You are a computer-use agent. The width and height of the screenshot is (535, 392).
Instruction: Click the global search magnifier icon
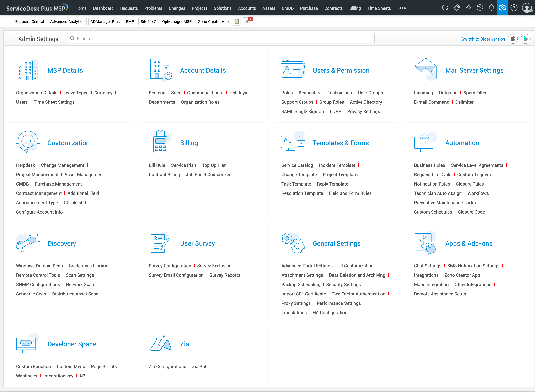tap(445, 8)
